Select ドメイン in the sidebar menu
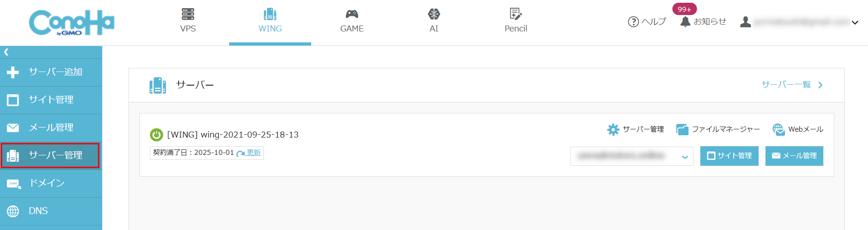868x230 pixels. tap(46, 183)
